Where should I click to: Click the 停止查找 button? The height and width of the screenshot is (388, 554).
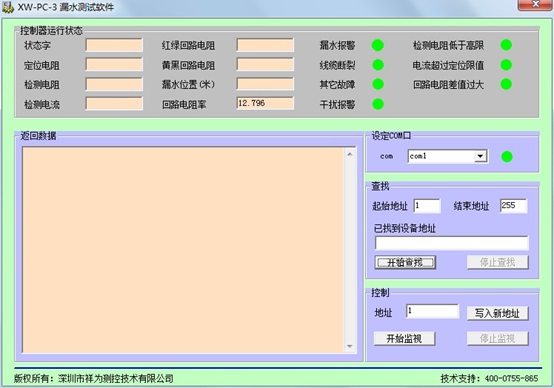497,262
